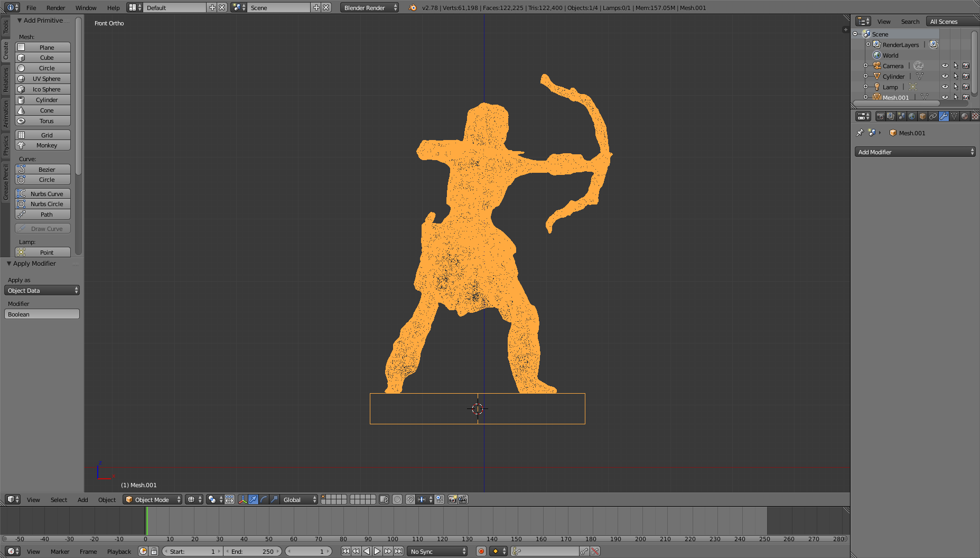The width and height of the screenshot is (980, 558).
Task: Click the info editor type icon
Action: tap(13, 8)
